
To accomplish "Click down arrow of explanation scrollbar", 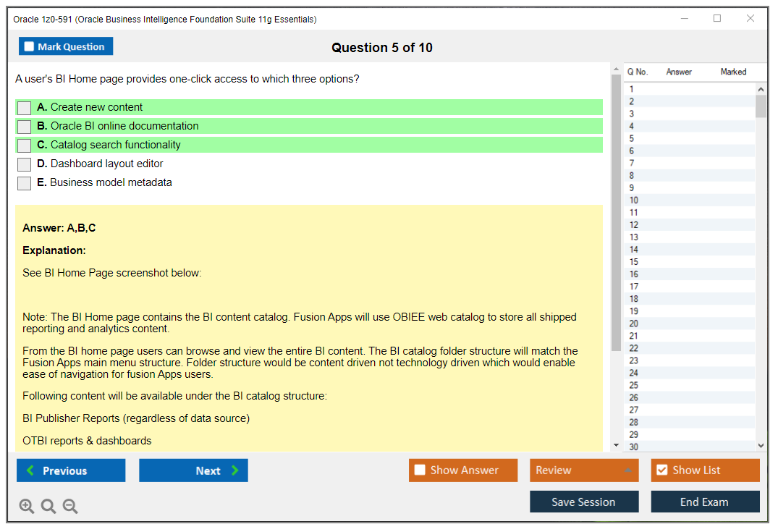I will click(x=616, y=445).
